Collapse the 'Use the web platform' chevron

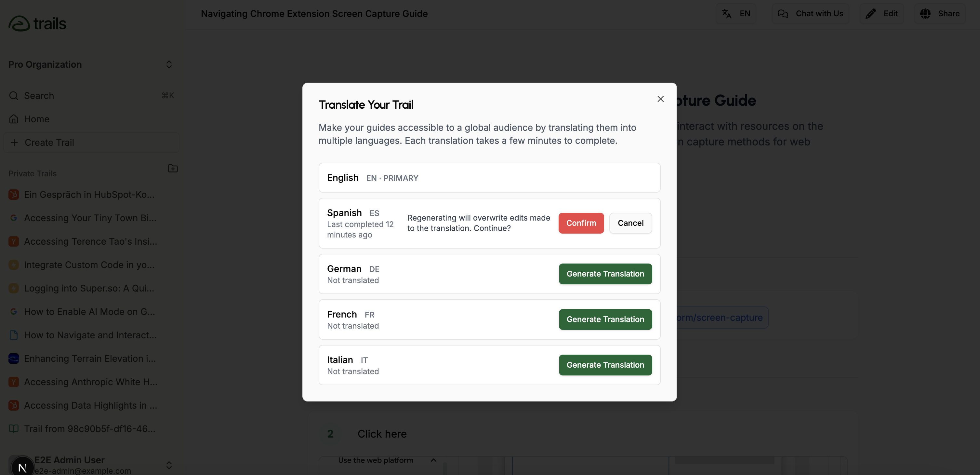[433, 460]
